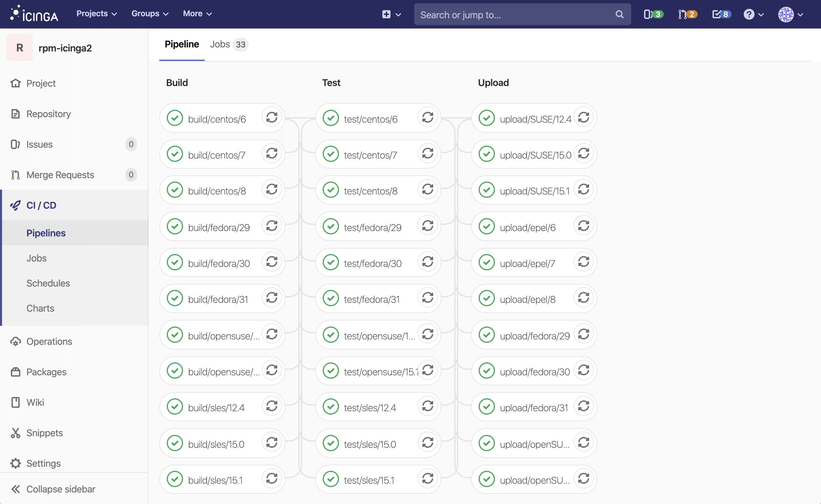Retry the build/centos/6 job
821x504 pixels.
[x=272, y=118]
